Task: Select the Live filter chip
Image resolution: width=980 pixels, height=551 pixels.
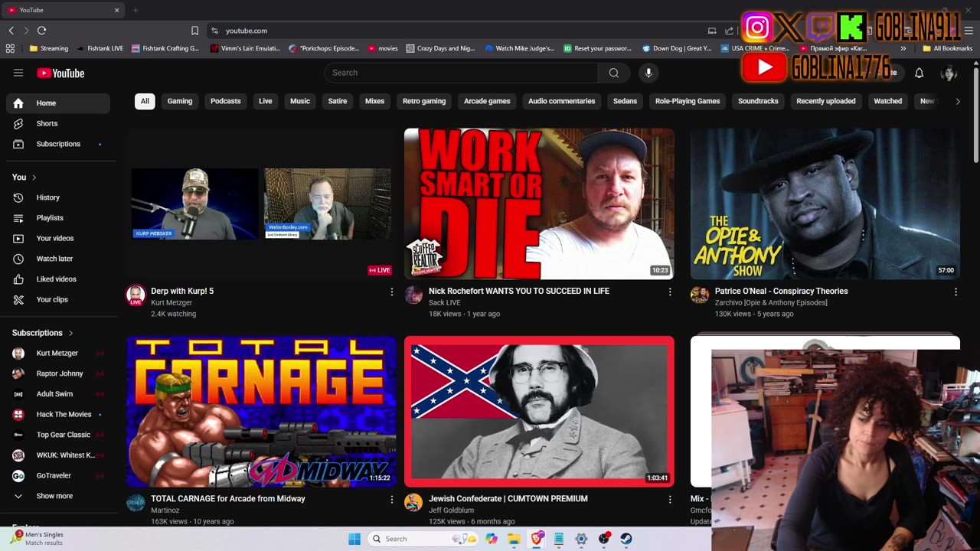Action: click(266, 101)
